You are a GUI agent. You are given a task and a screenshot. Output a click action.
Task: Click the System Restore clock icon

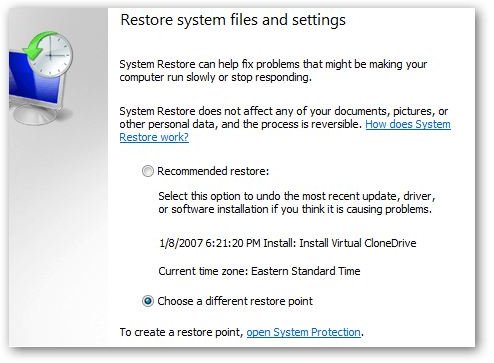tap(50, 53)
